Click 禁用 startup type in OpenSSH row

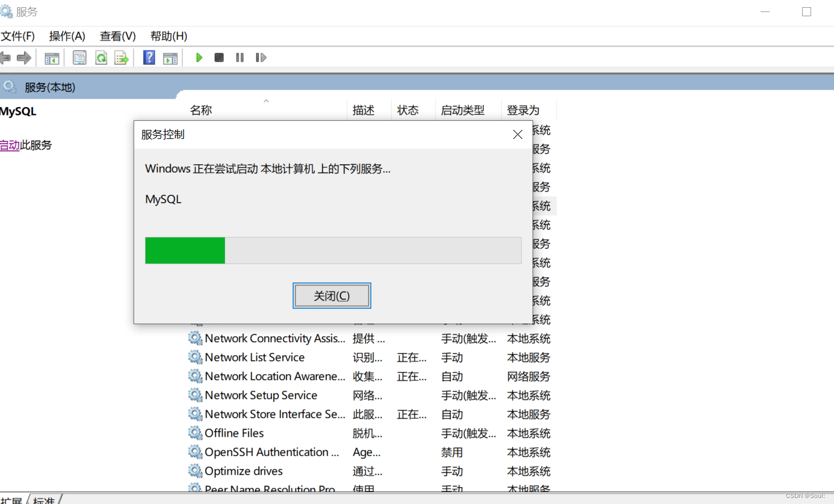point(452,452)
